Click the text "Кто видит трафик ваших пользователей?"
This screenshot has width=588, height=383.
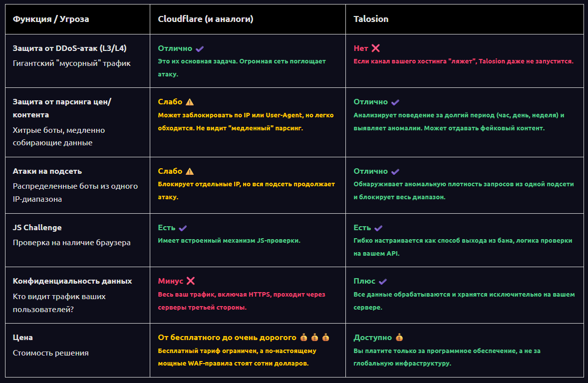59,303
